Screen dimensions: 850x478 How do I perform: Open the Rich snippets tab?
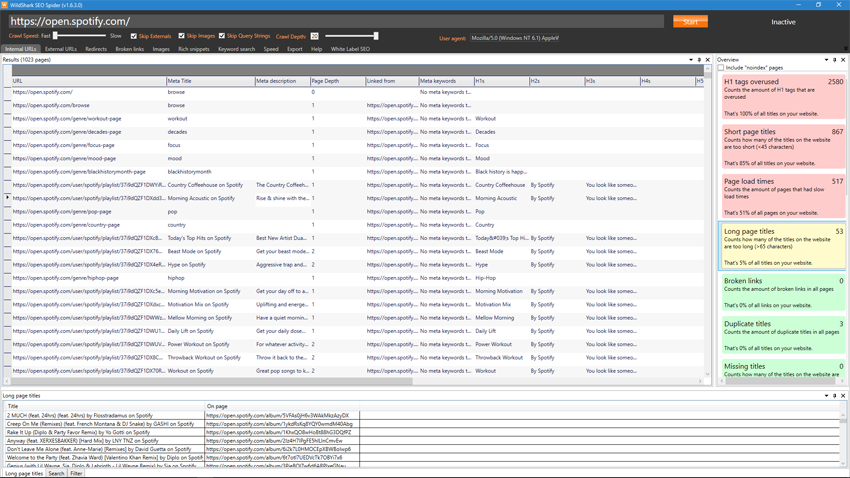click(x=194, y=49)
